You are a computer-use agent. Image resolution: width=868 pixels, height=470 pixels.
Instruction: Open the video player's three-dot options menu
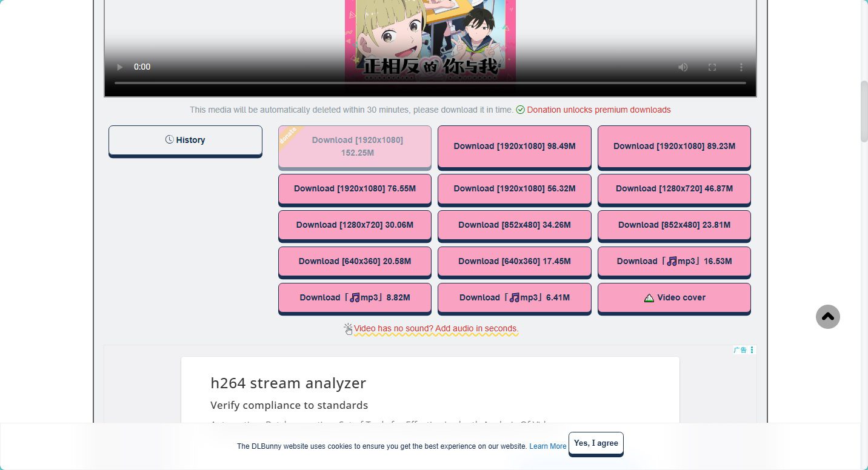[741, 67]
